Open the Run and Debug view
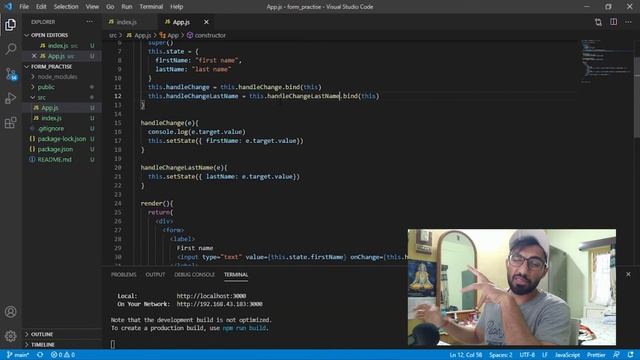The width and height of the screenshot is (640, 360). pyautogui.click(x=11, y=98)
